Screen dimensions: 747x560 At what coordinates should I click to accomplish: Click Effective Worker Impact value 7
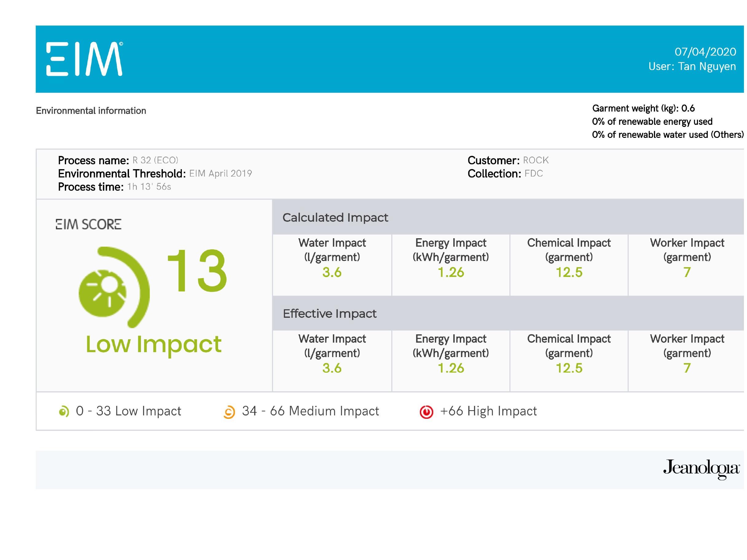coord(687,368)
